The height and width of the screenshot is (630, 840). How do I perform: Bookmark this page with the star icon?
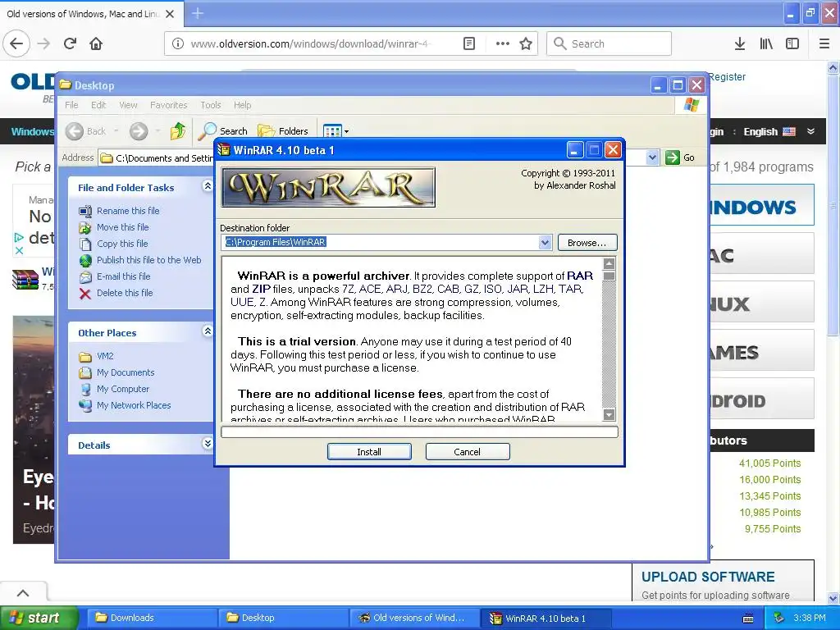tap(526, 43)
